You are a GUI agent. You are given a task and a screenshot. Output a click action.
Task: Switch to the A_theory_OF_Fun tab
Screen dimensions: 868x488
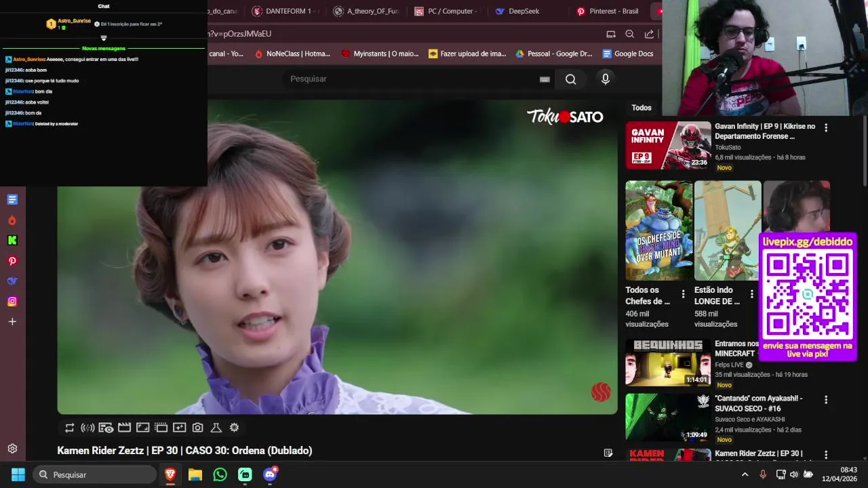click(x=366, y=12)
